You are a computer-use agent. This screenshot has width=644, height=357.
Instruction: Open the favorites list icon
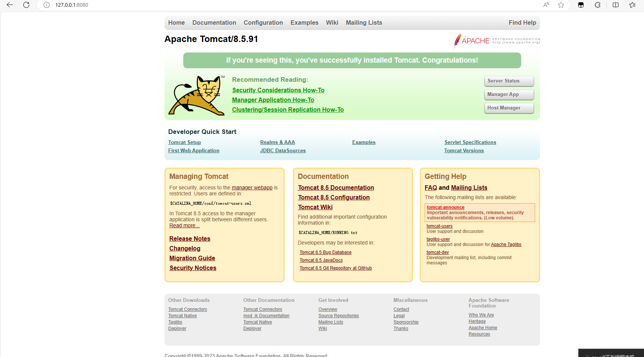(x=632, y=5)
